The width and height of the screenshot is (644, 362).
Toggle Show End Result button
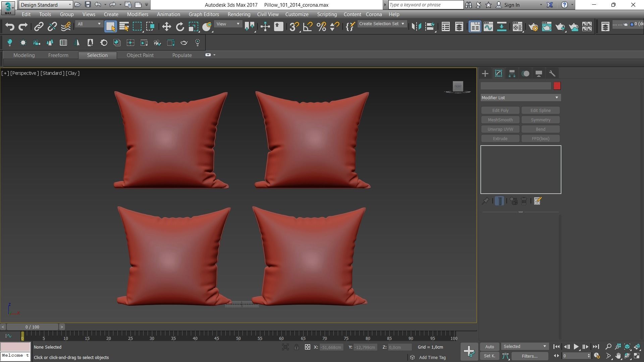click(499, 201)
